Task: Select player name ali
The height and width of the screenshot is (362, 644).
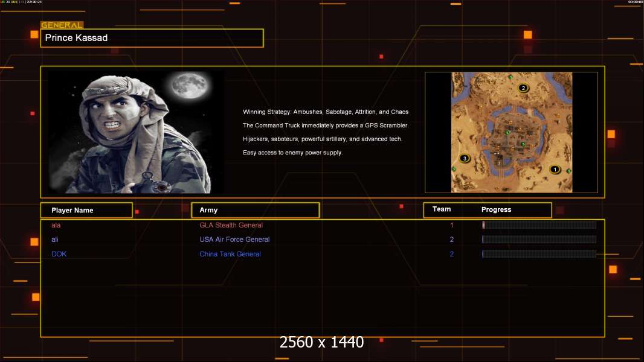Action: pos(54,240)
